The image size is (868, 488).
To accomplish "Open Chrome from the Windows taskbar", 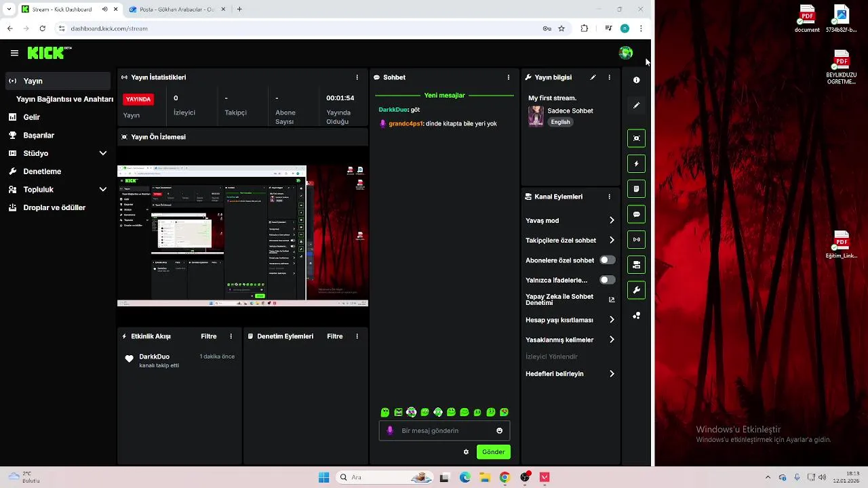I will point(505,477).
